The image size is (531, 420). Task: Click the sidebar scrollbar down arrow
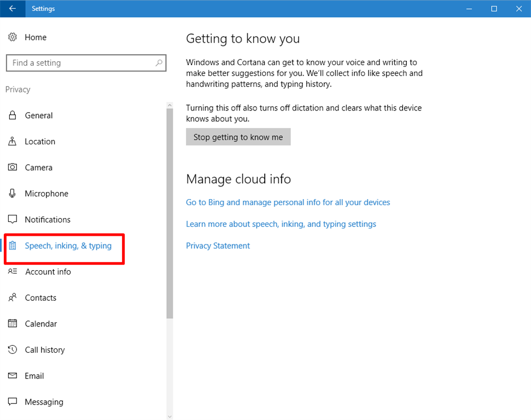pyautogui.click(x=170, y=416)
